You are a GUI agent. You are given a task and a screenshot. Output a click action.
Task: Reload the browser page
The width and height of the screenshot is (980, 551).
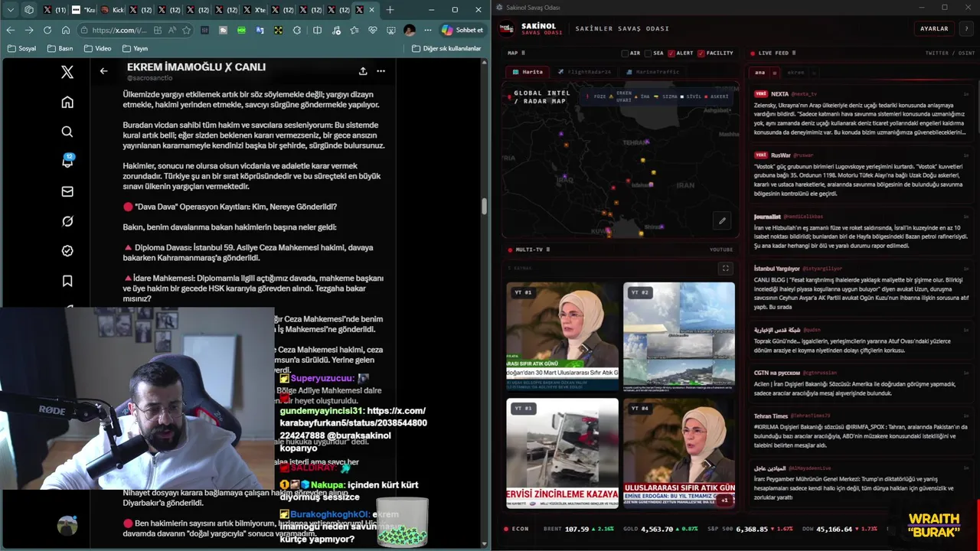47,30
